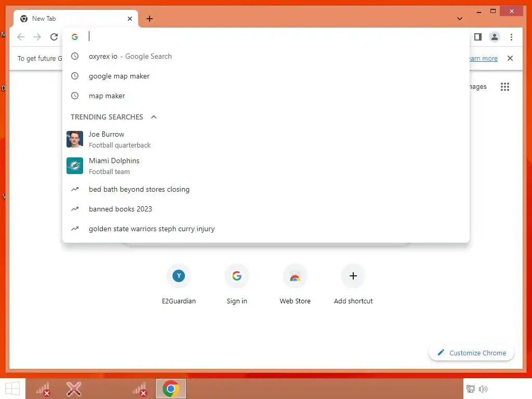Click the crossed-swords X taskbar icon

pos(74,389)
